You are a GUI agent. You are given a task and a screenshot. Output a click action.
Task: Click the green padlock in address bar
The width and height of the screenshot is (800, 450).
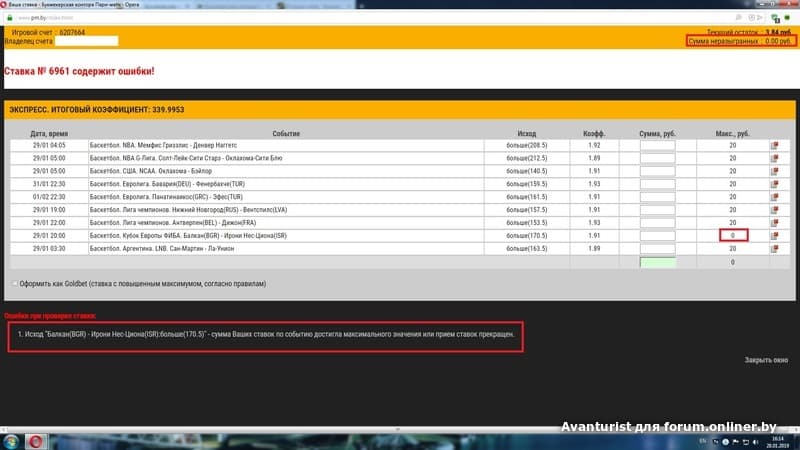pos(9,18)
